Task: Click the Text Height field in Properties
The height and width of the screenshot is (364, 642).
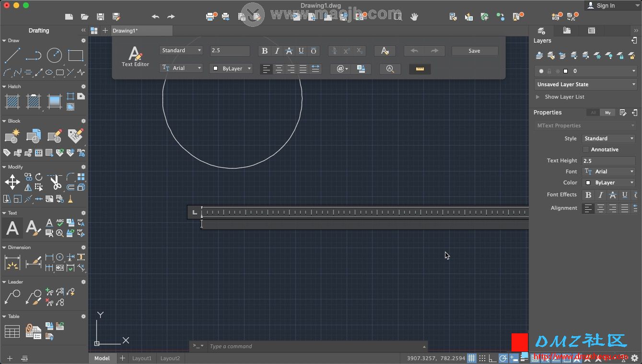Action: [609, 161]
